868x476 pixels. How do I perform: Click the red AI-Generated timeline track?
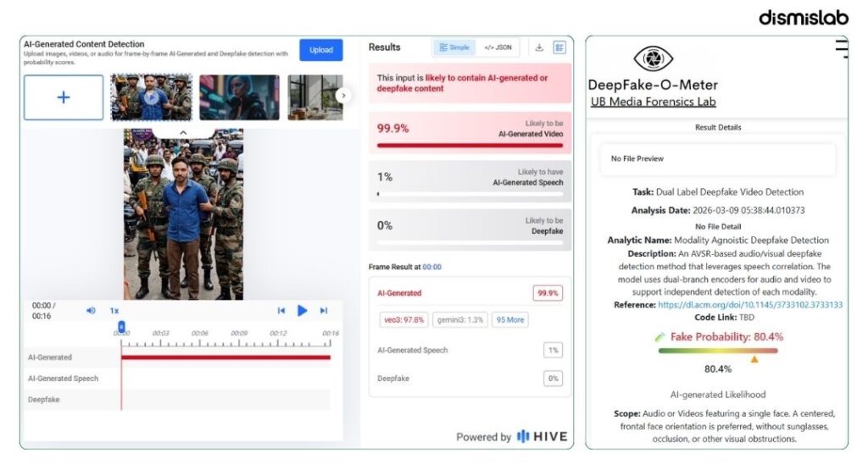click(225, 357)
